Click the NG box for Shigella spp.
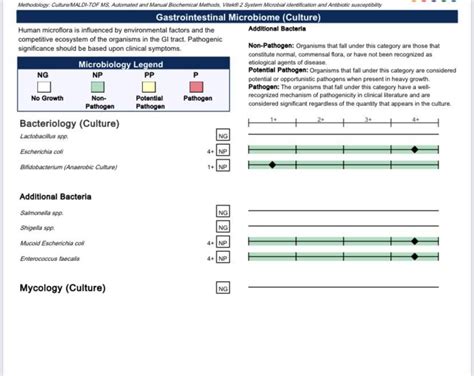474x376 pixels. (223, 227)
